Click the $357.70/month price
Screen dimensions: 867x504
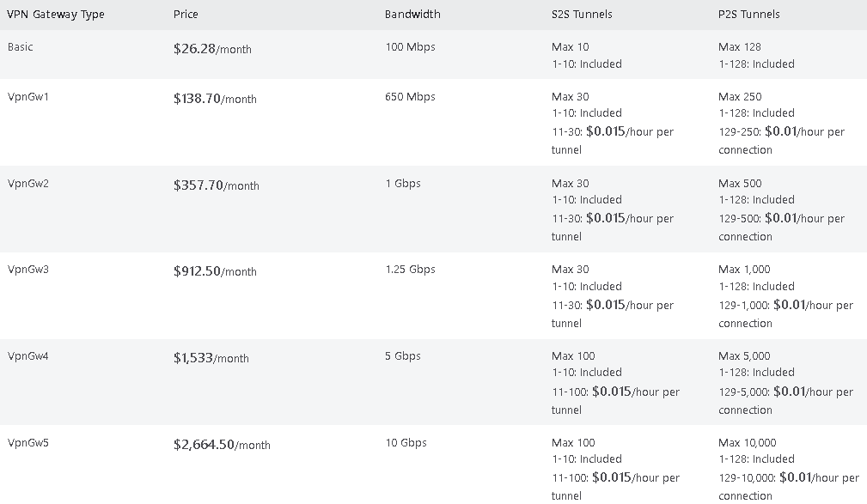pyautogui.click(x=215, y=185)
